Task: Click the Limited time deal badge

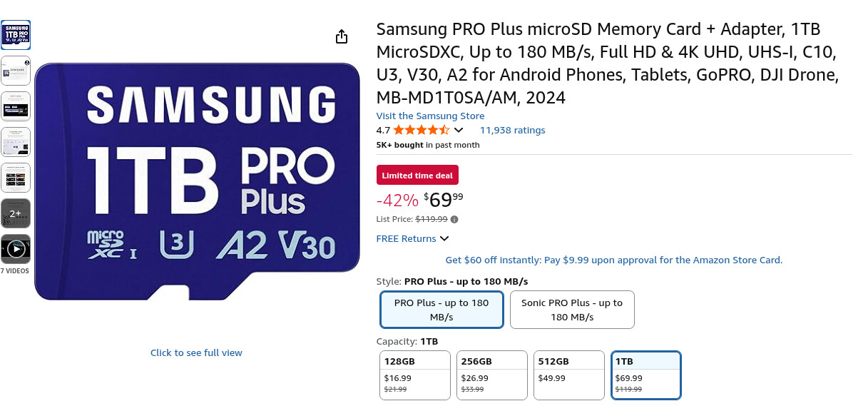Action: coord(418,176)
